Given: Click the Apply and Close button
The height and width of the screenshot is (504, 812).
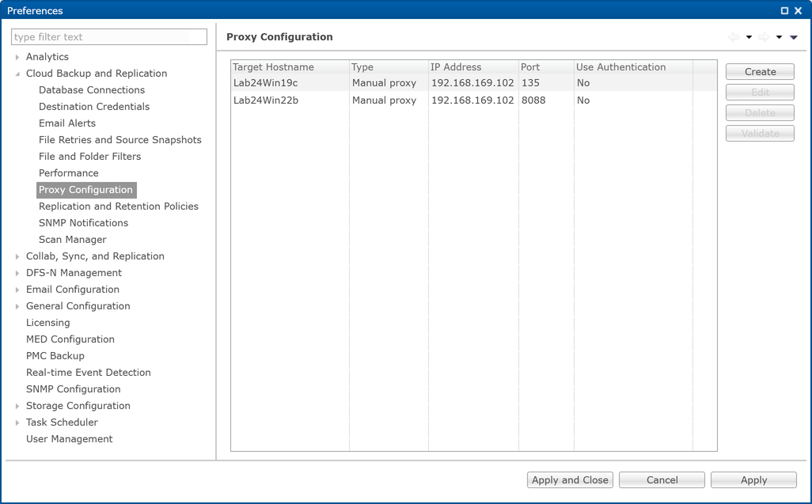Looking at the screenshot, I should point(570,479).
